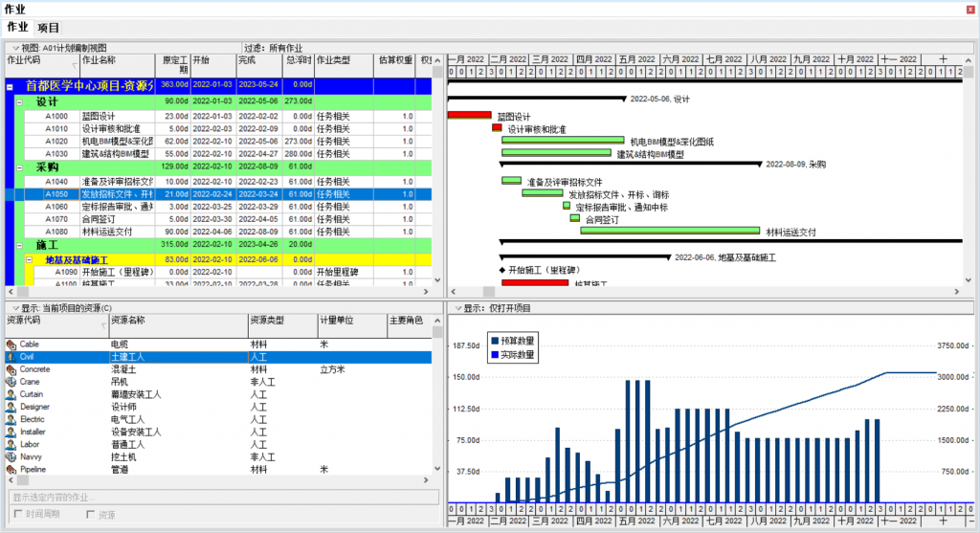
Task: Click the Labor resource icon
Action: tap(11, 444)
